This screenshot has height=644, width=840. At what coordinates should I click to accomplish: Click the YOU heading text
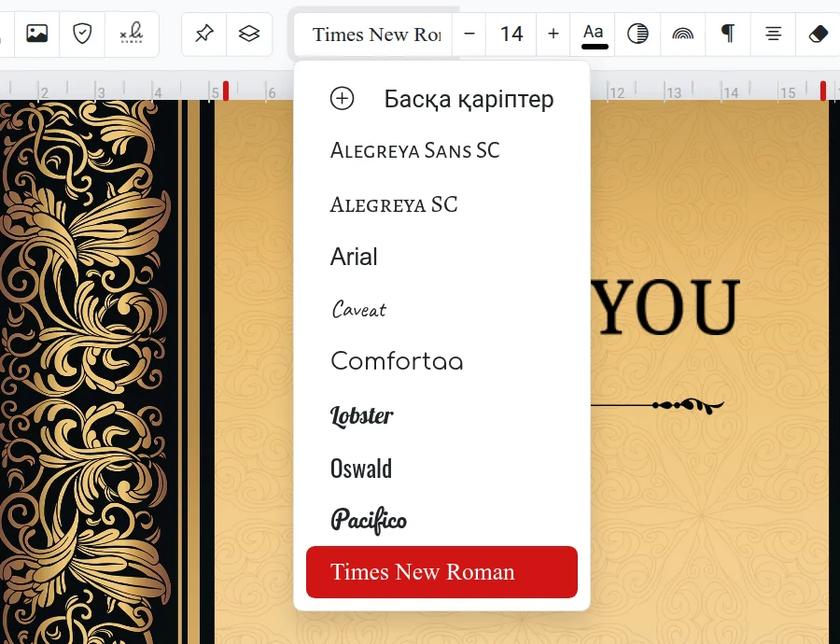665,307
